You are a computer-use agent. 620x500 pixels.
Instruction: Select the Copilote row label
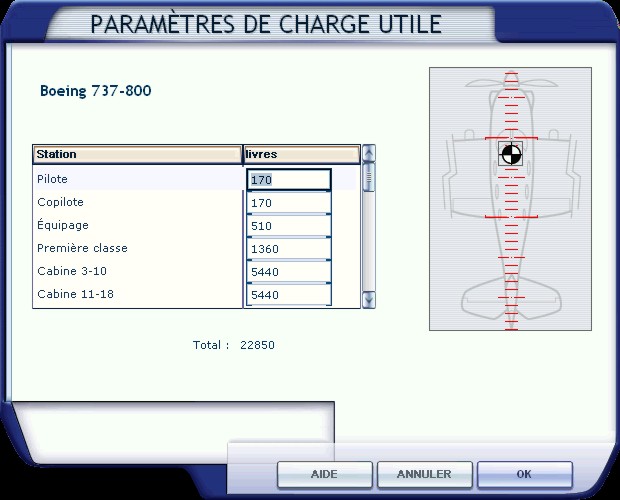click(60, 202)
